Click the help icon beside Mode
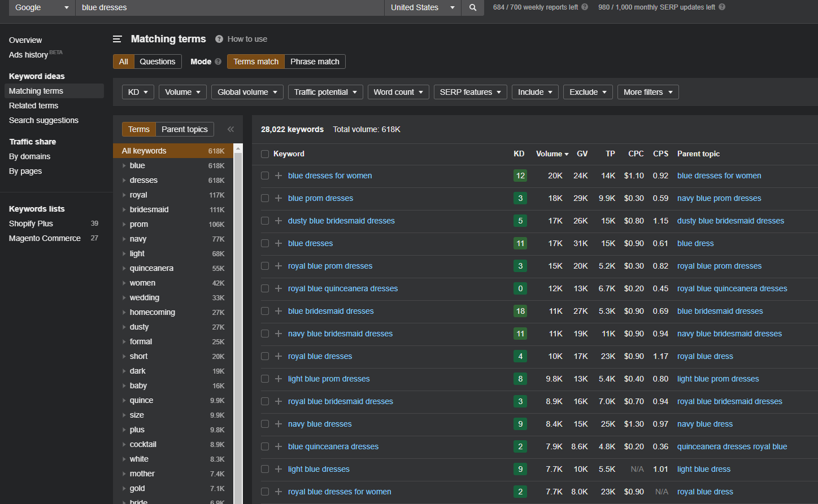 pyautogui.click(x=218, y=62)
